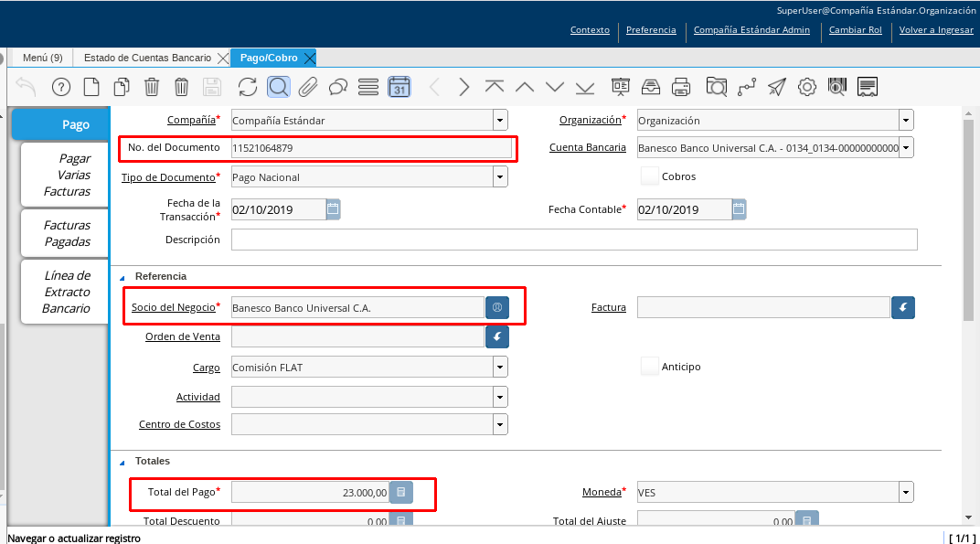Open the Cargo dropdown list
Viewport: 980px width, 544px height.
(x=500, y=368)
